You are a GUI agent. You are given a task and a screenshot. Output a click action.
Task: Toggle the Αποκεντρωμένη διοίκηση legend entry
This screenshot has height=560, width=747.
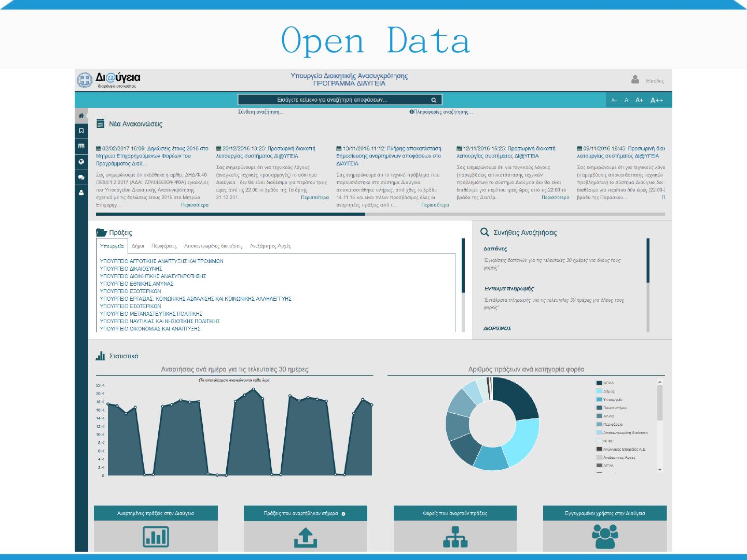(x=622, y=433)
